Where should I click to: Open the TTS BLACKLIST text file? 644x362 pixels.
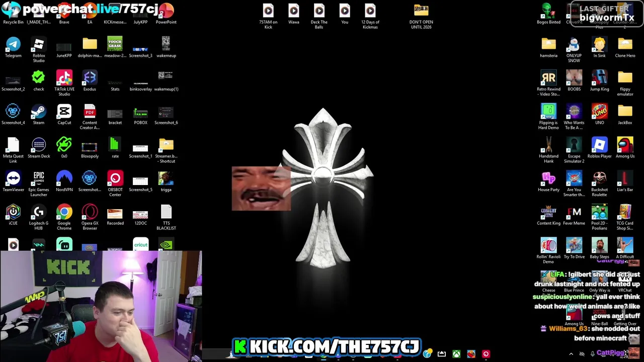(166, 217)
